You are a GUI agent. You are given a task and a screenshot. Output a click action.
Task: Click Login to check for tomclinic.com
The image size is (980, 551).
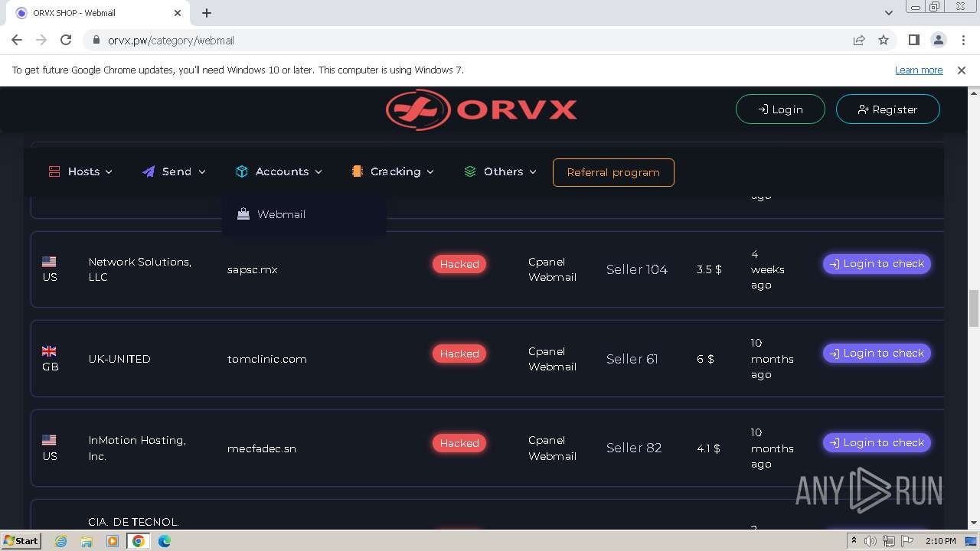pyautogui.click(x=877, y=353)
